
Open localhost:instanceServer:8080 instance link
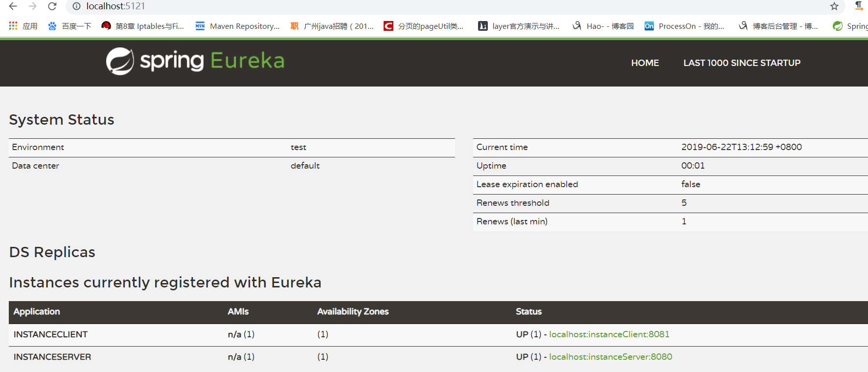point(611,357)
